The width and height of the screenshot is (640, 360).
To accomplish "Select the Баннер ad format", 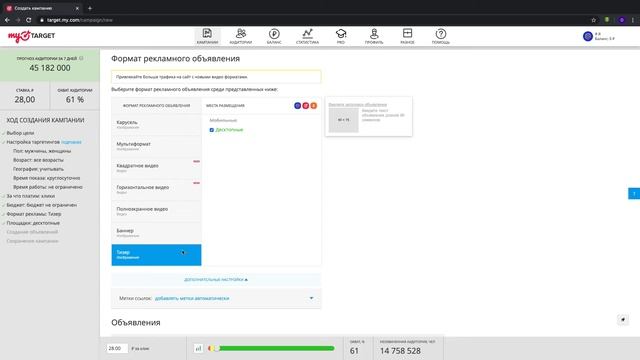I will point(156,233).
